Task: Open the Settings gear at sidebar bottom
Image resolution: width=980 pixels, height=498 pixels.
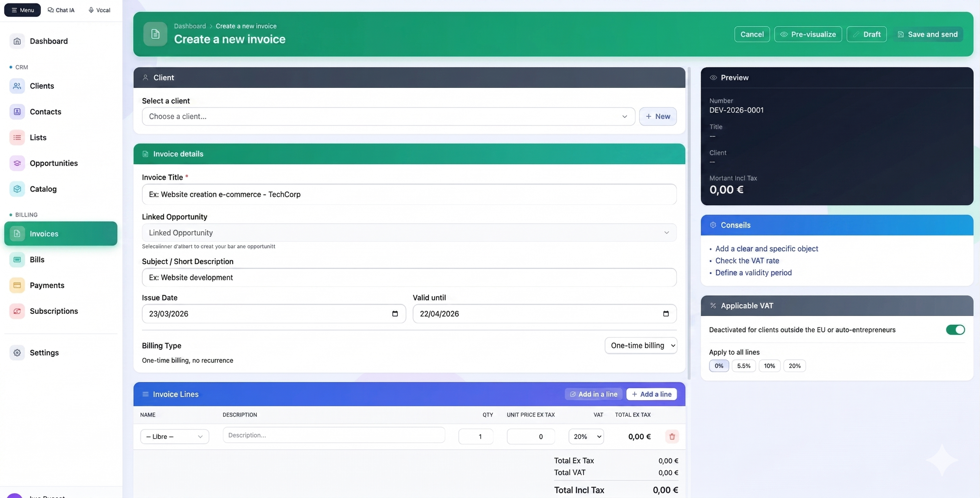Action: [x=17, y=352]
